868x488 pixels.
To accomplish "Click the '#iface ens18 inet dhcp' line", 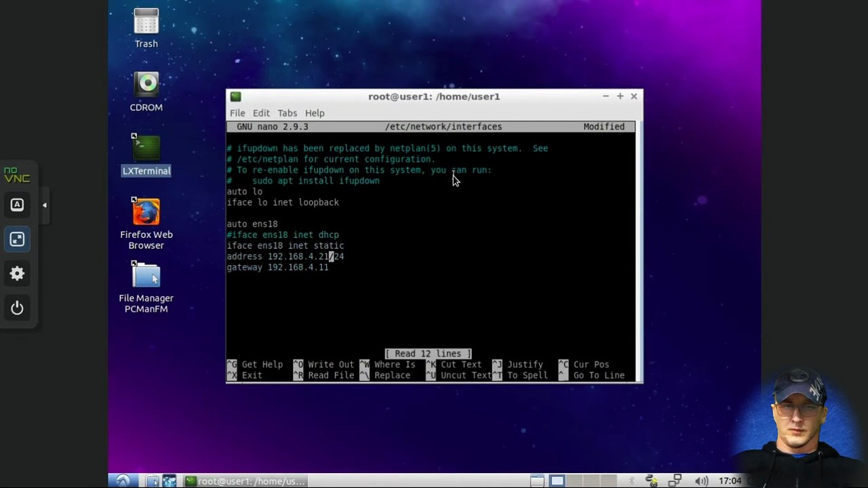I will click(x=283, y=235).
